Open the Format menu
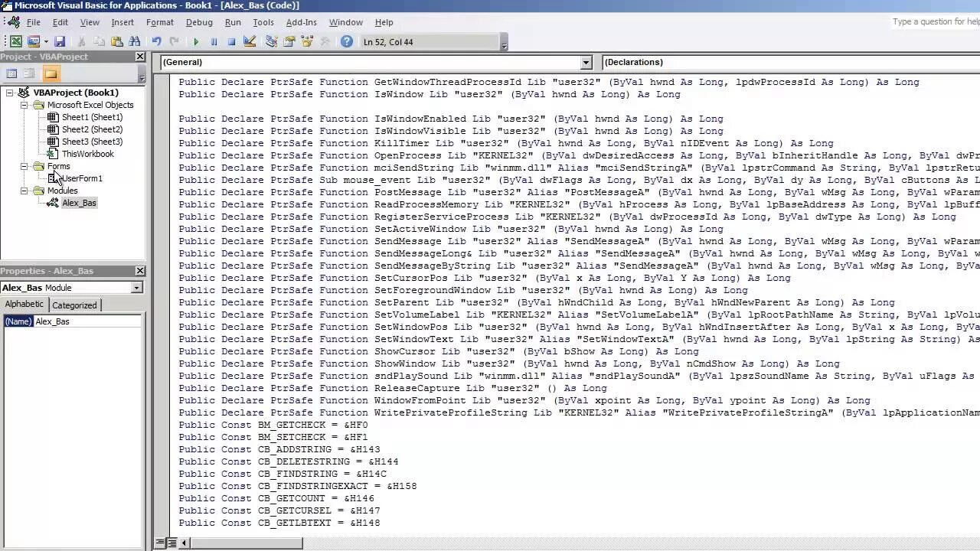This screenshot has height=551, width=980. (160, 22)
